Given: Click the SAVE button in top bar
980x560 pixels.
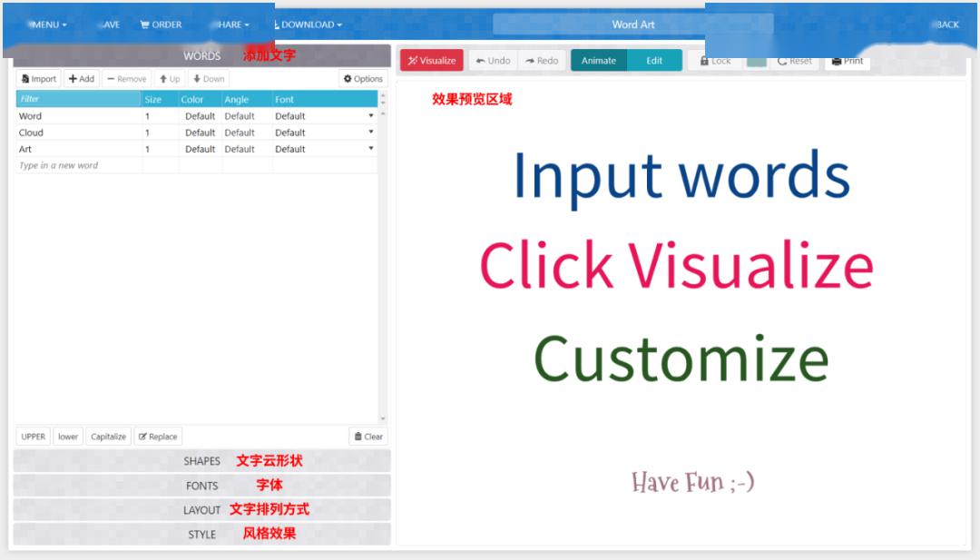Looking at the screenshot, I should (x=110, y=25).
